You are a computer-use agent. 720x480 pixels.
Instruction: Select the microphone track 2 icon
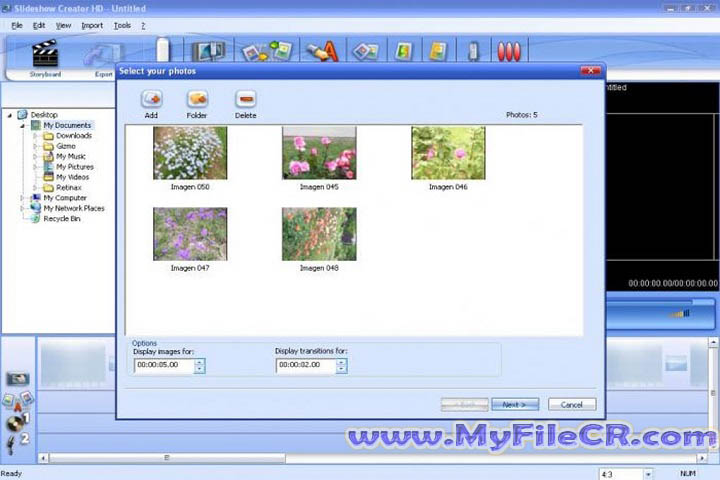point(16,443)
